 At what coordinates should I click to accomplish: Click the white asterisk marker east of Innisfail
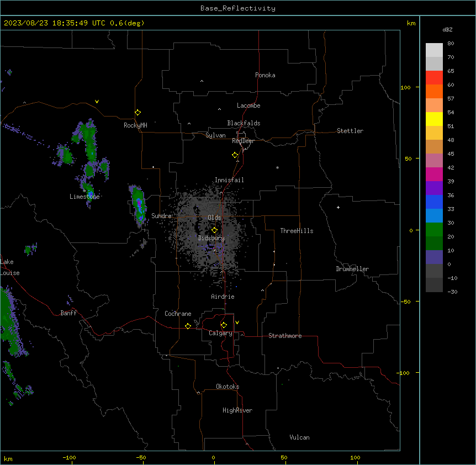[x=277, y=167]
